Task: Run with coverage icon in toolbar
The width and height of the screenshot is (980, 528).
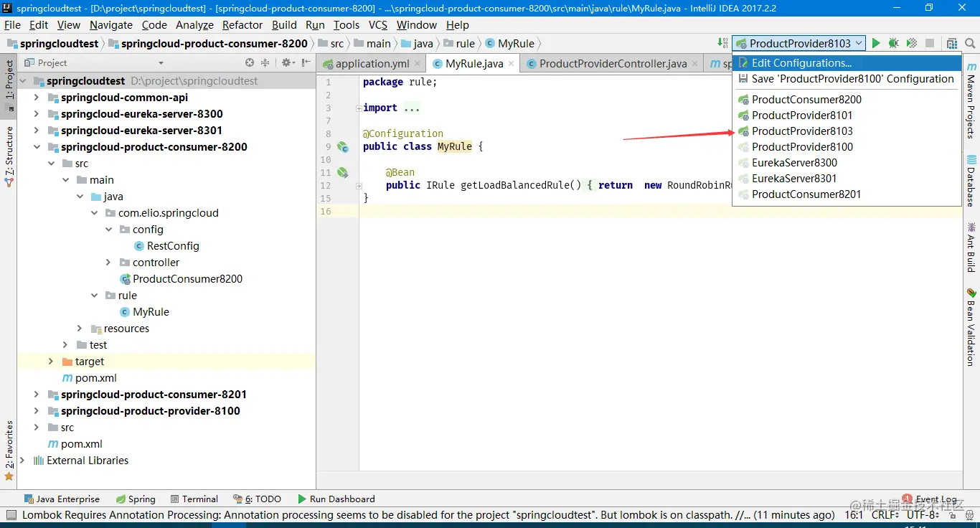Action: (x=911, y=43)
